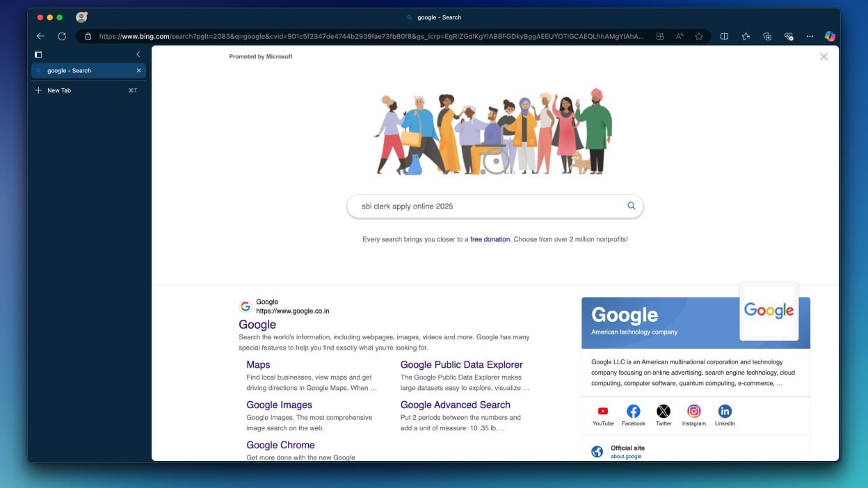The height and width of the screenshot is (488, 868).
Task: Open the 'Google Images' result link
Action: click(x=279, y=405)
